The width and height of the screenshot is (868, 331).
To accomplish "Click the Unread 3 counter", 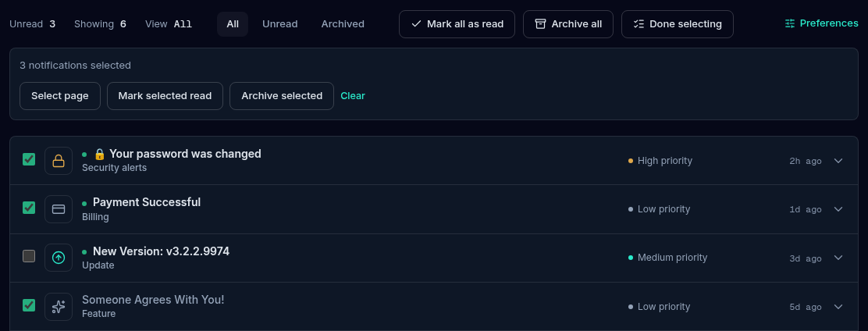I will pos(33,23).
